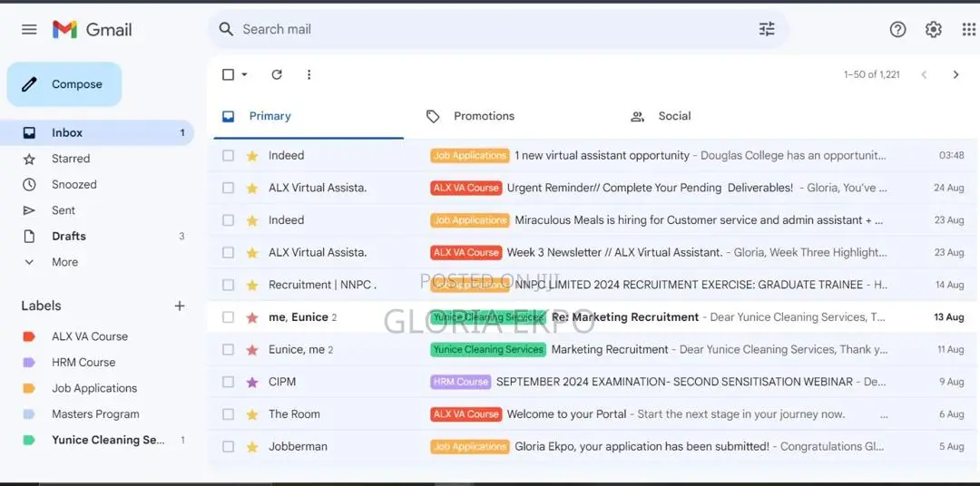980x486 pixels.
Task: Open the Job Applications label
Action: coord(93,388)
